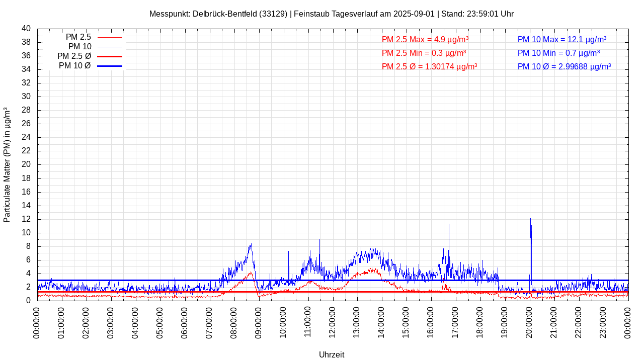The height and width of the screenshot is (362, 644).
Task: Click the legend label text PM 10 Ø
Action: [74, 66]
